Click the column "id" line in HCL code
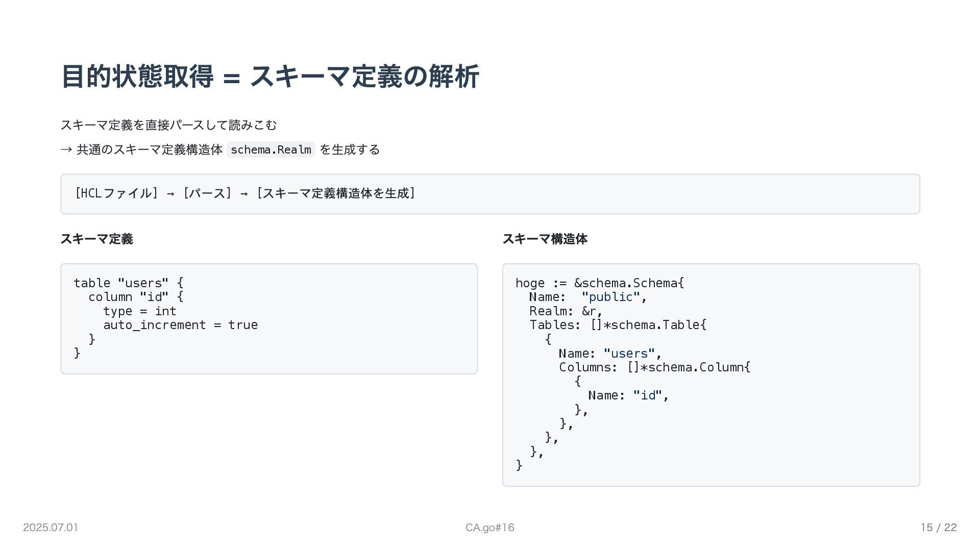The width and height of the screenshot is (980, 551). point(135,296)
